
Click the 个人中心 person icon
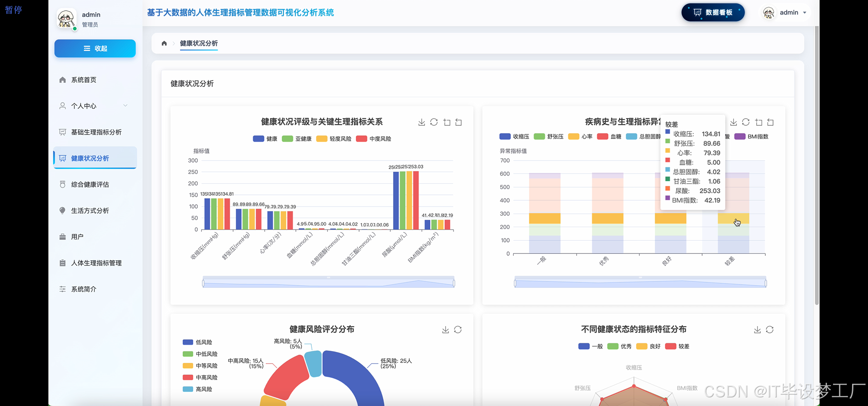(x=63, y=106)
